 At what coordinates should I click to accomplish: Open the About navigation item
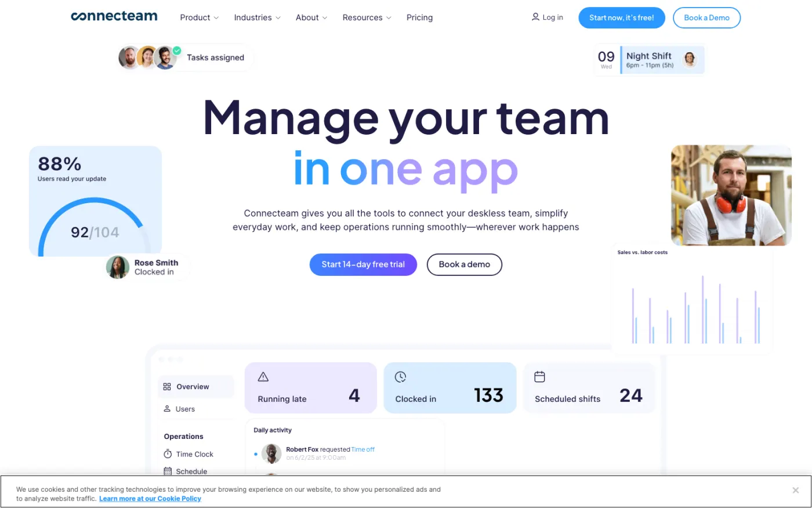click(x=311, y=17)
